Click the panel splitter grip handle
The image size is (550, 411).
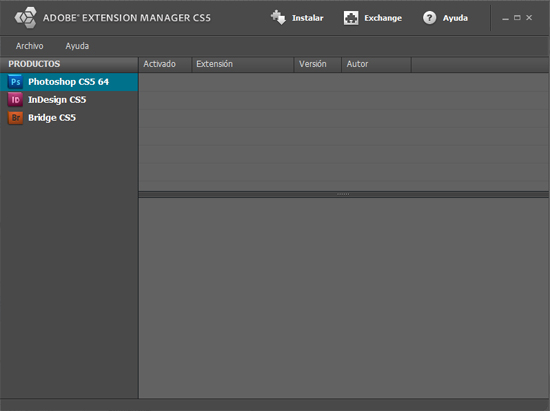click(x=343, y=194)
